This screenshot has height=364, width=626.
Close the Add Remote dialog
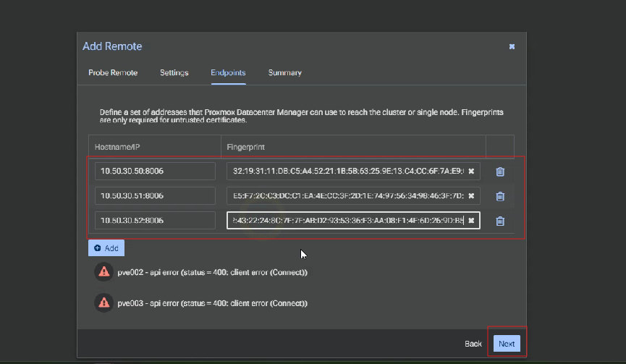pos(512,46)
